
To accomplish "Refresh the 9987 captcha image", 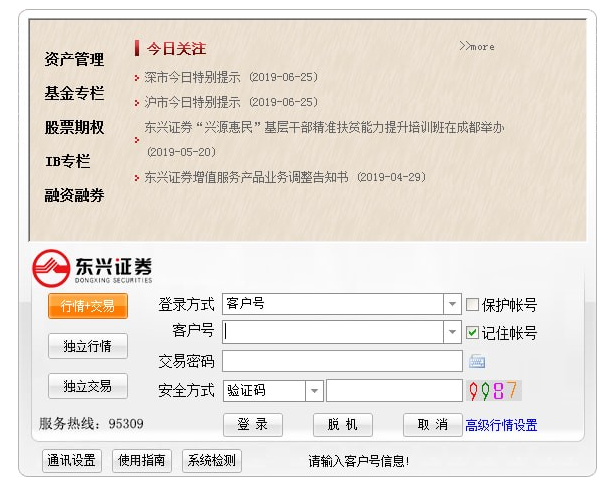I will pyautogui.click(x=494, y=390).
